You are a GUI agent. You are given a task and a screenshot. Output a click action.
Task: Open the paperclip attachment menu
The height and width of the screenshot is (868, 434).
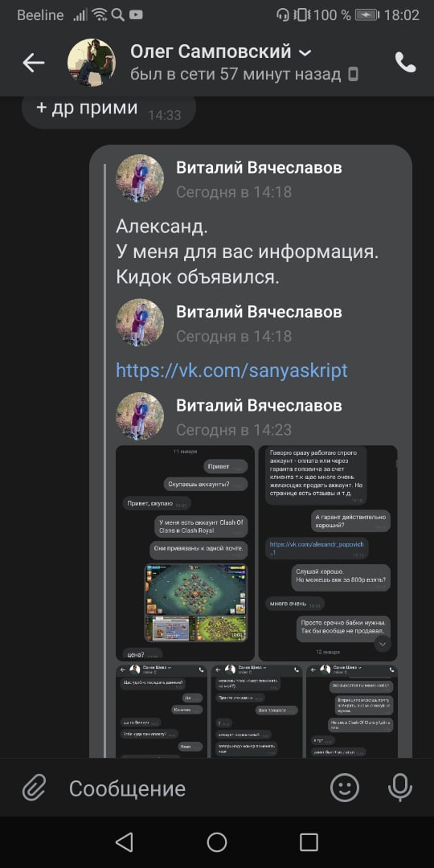pyautogui.click(x=35, y=787)
